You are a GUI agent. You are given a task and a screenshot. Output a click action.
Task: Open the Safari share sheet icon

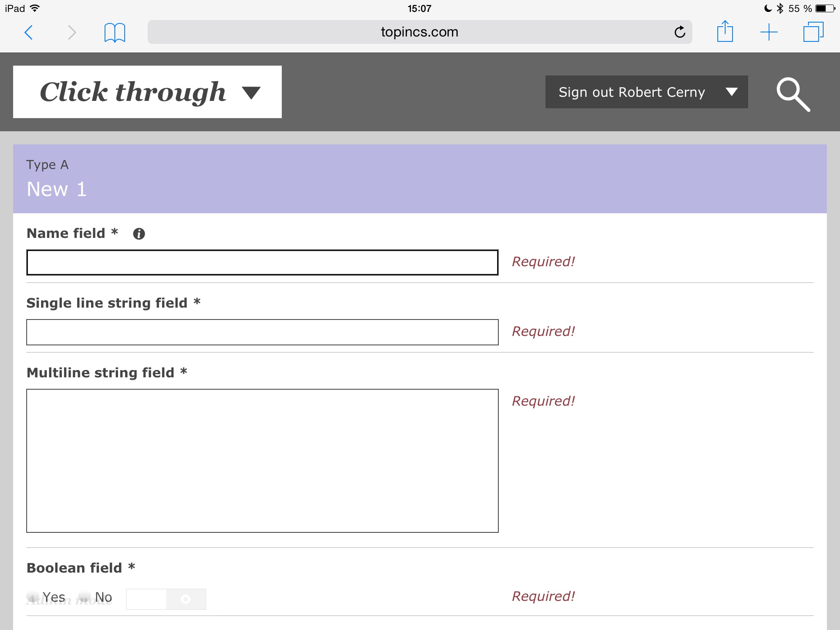(x=725, y=32)
